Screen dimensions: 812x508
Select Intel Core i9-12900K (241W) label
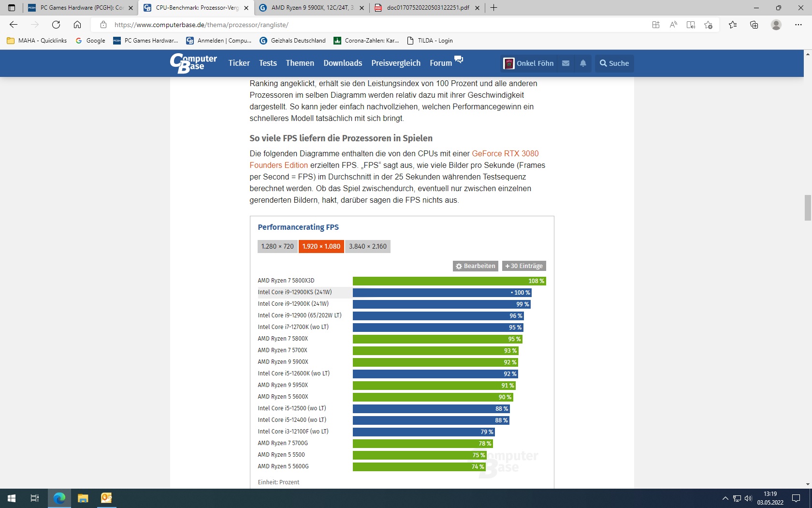pyautogui.click(x=293, y=304)
